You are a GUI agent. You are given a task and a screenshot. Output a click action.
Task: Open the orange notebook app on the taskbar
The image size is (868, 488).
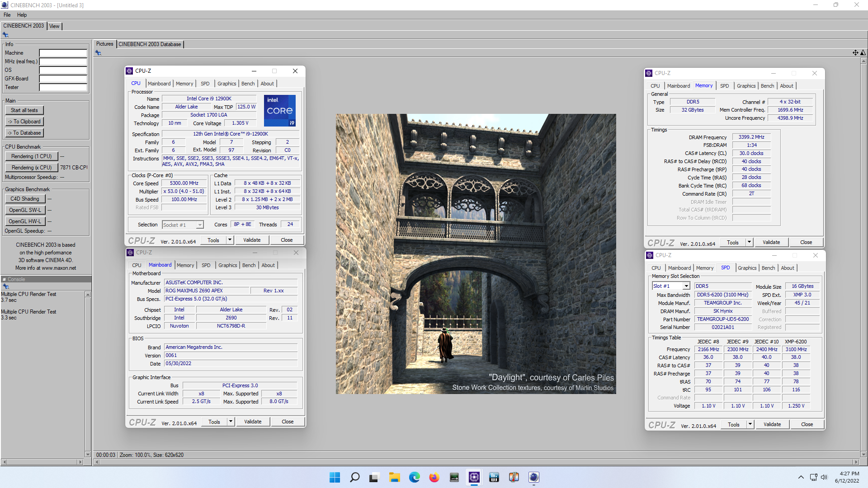tap(514, 477)
